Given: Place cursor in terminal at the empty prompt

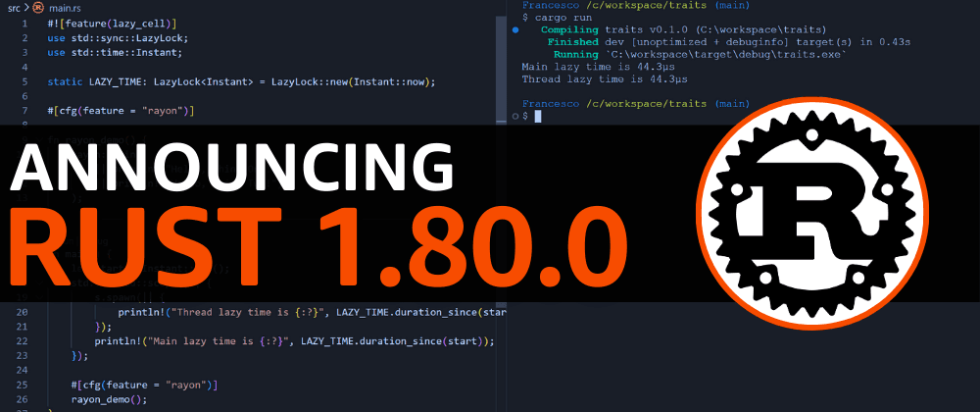Looking at the screenshot, I should 538,117.
